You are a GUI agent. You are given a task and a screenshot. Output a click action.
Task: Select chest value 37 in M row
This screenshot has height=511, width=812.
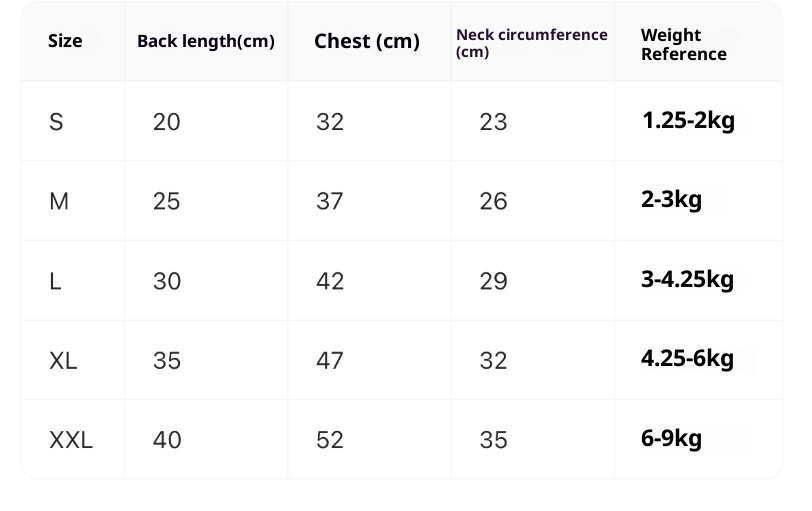click(330, 201)
